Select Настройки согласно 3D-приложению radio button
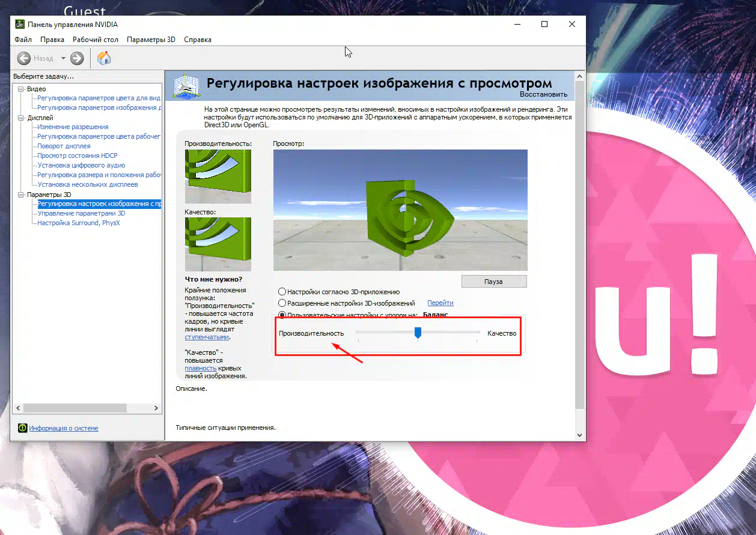 click(282, 292)
